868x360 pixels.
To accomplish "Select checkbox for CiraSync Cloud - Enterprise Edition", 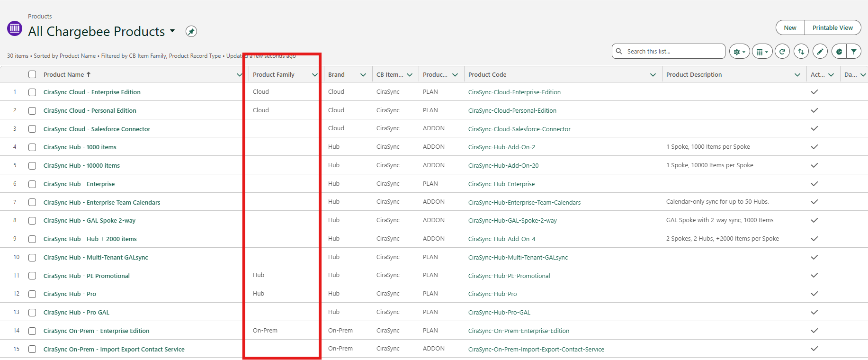I will tap(32, 92).
